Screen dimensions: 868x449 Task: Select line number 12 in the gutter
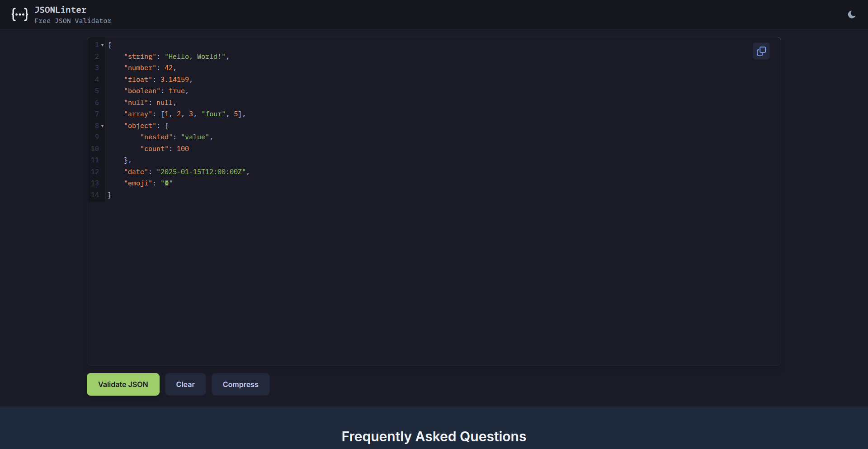click(x=95, y=172)
